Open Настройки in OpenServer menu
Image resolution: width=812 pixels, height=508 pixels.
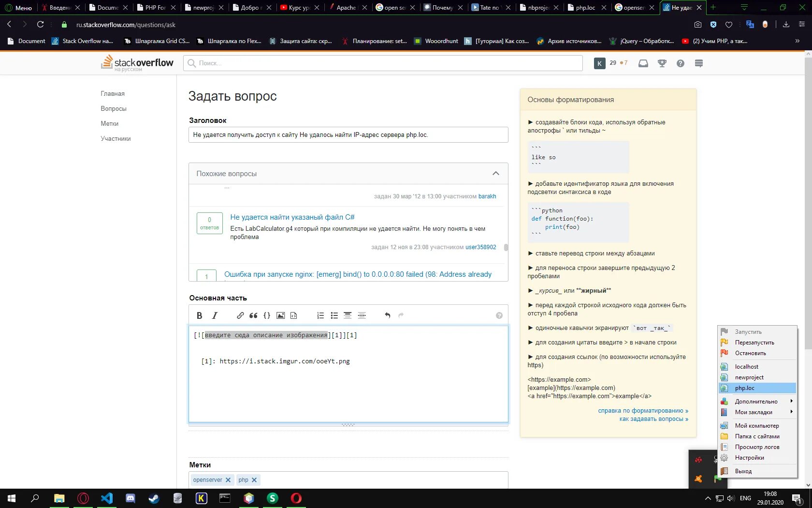coord(757,458)
